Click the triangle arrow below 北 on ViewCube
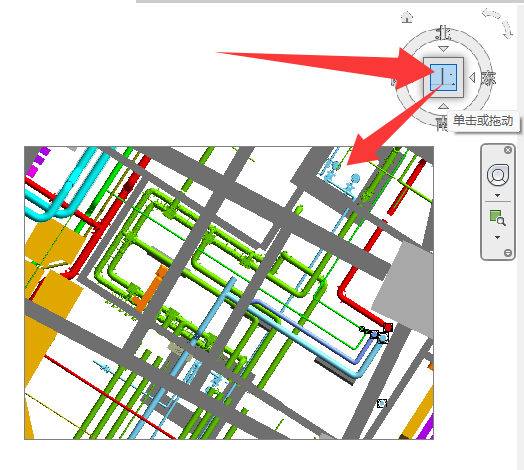Viewport: 524px width, 470px height. click(x=443, y=49)
